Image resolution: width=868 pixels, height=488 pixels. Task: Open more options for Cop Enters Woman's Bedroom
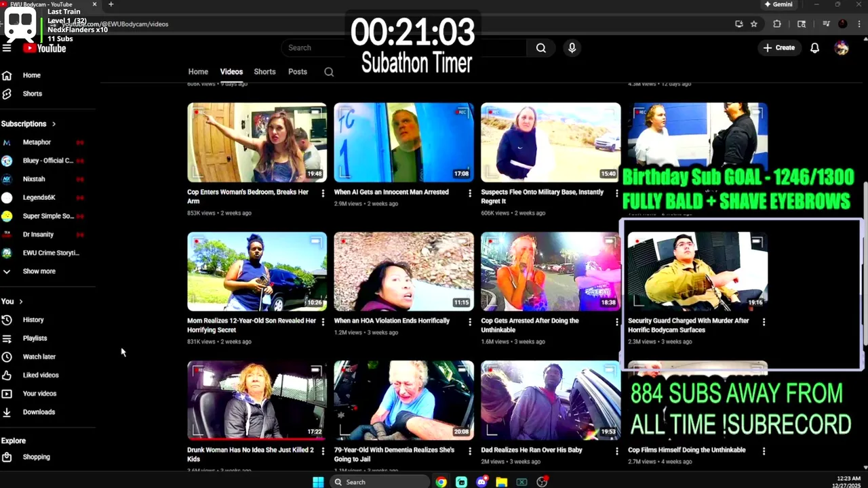click(x=323, y=193)
